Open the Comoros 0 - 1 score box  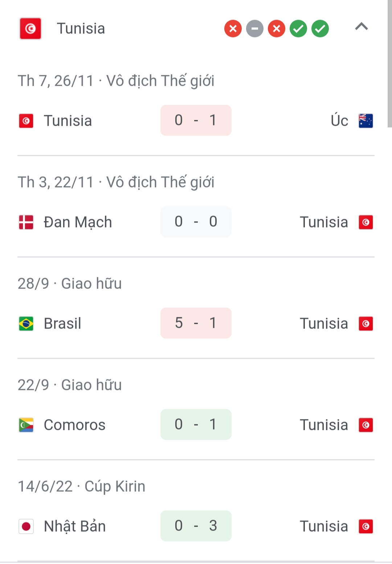[196, 424]
